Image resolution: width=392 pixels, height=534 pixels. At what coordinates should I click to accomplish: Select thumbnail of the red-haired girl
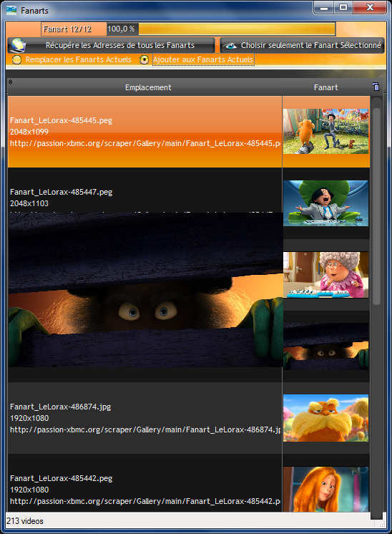tap(325, 489)
